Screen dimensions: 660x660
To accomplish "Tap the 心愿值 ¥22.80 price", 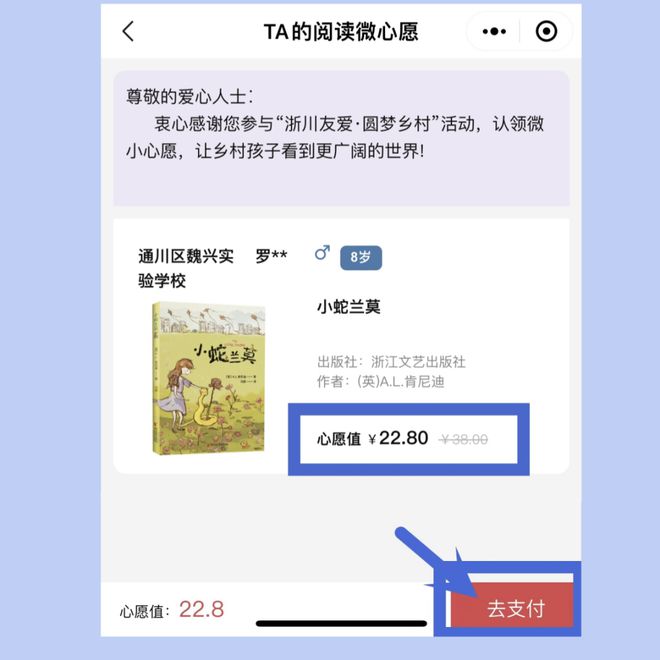I will [x=373, y=439].
